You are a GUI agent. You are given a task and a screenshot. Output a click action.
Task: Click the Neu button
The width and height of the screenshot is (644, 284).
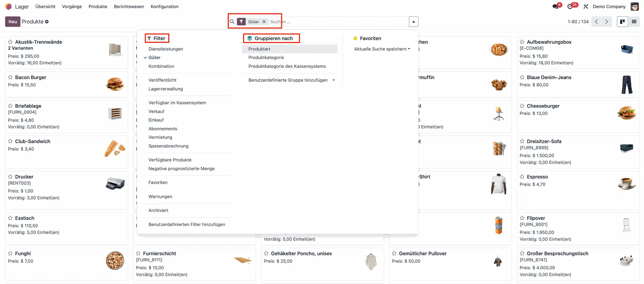(x=13, y=22)
